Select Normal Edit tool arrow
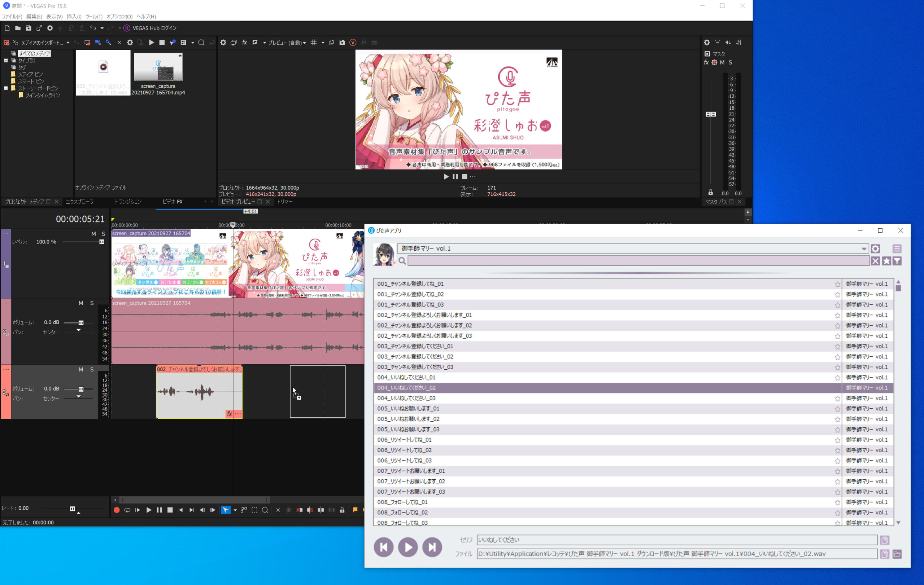Image resolution: width=924 pixels, height=585 pixels. pyautogui.click(x=226, y=510)
